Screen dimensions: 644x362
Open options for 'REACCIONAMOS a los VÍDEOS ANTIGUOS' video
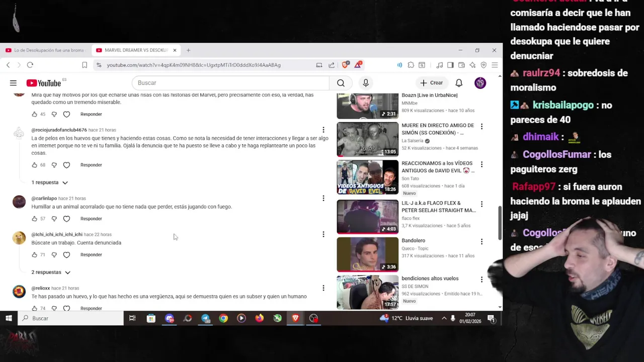click(x=481, y=164)
